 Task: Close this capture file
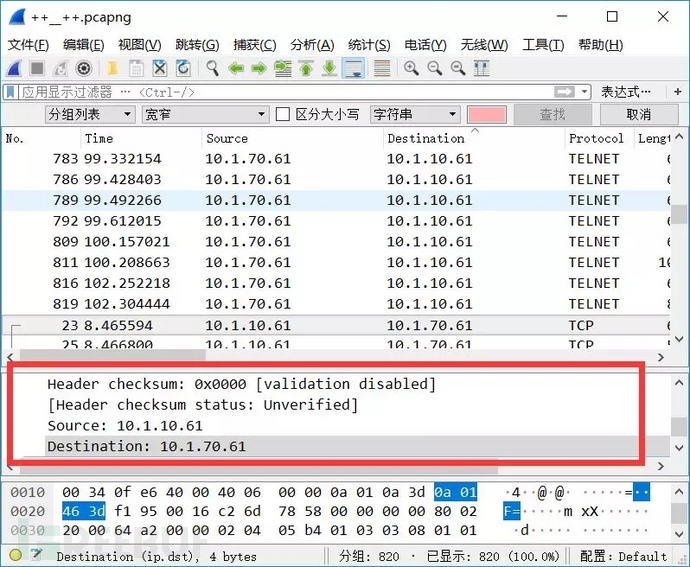coord(159,68)
